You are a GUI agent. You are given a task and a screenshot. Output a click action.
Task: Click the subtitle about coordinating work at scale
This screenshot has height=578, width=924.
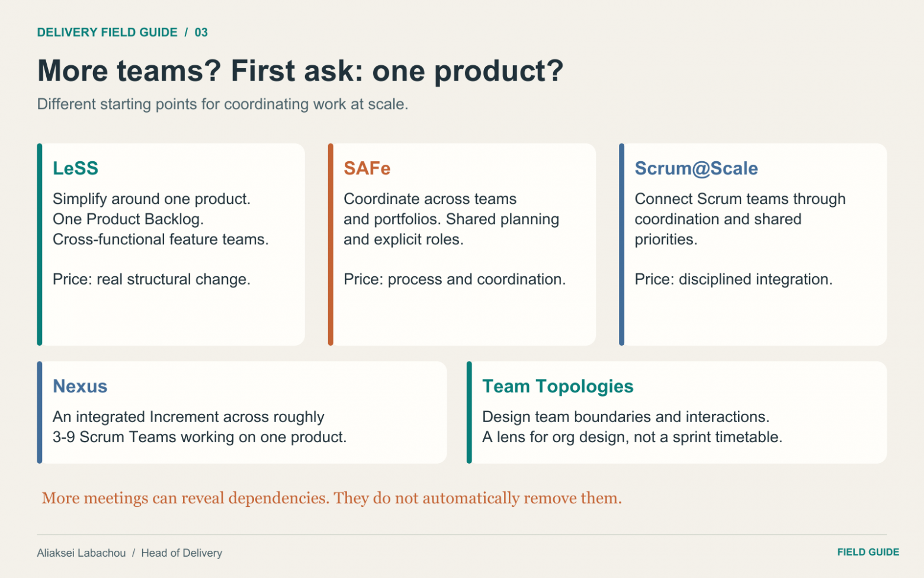coord(223,104)
